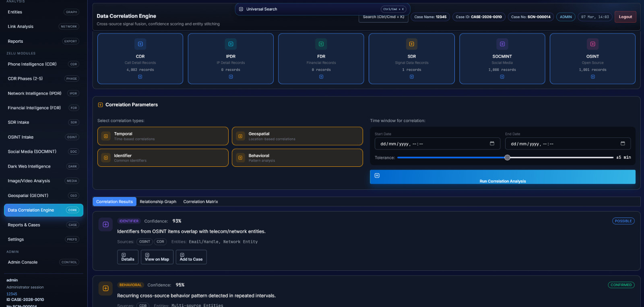Click the FDR Financial Records card icon
This screenshot has width=644, height=307.
pos(321,44)
